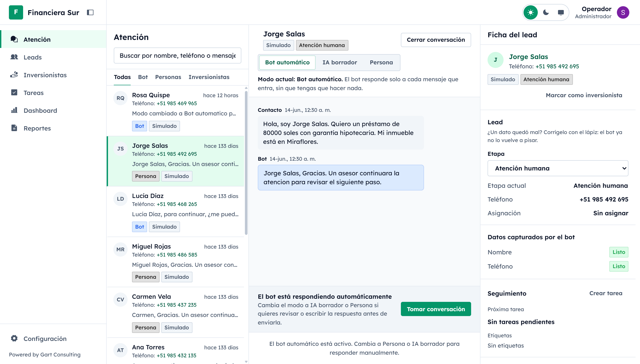Click Carmen Vela's Persona tag
This screenshot has width=640, height=364.
145,328
